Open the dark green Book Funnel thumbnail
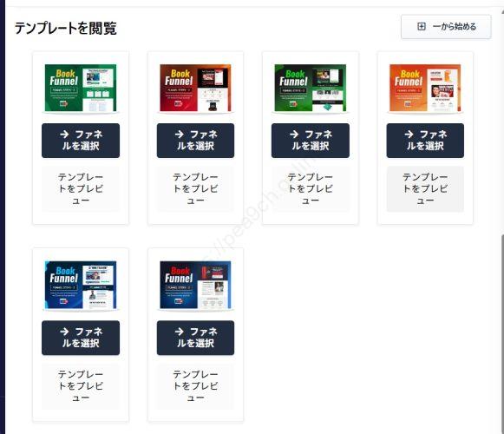 (311, 88)
